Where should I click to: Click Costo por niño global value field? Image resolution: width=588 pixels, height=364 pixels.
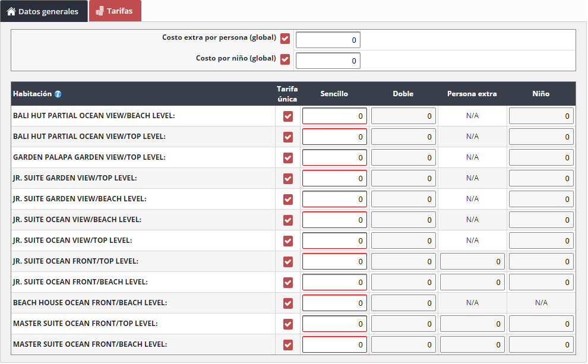(328, 61)
